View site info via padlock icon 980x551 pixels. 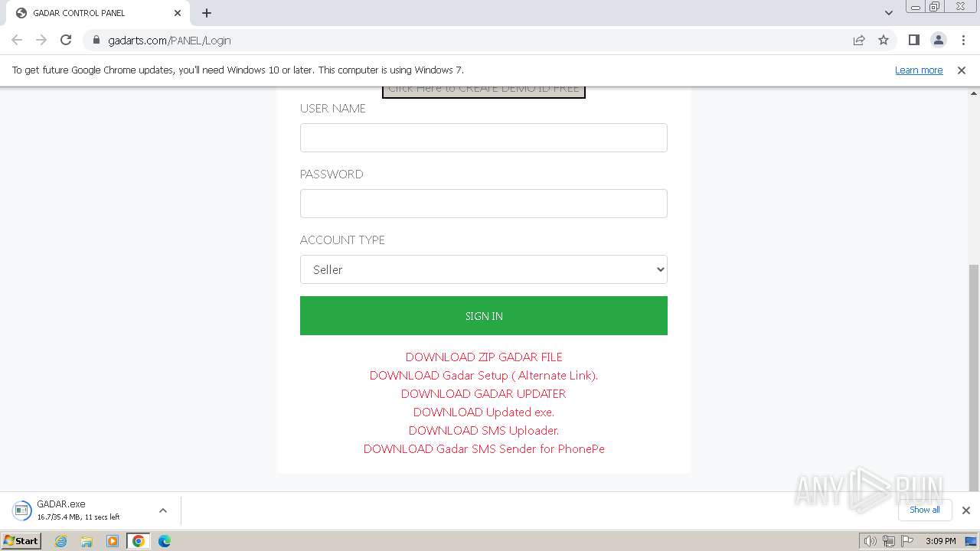pos(96,40)
